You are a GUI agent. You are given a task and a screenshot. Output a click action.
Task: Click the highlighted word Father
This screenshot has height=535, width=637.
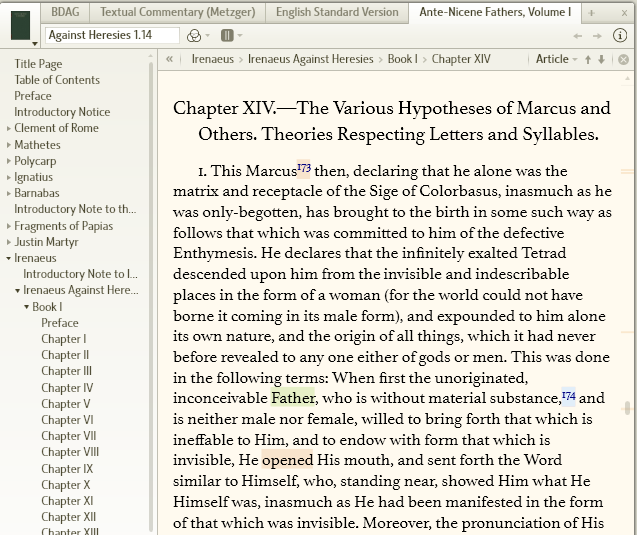point(293,398)
